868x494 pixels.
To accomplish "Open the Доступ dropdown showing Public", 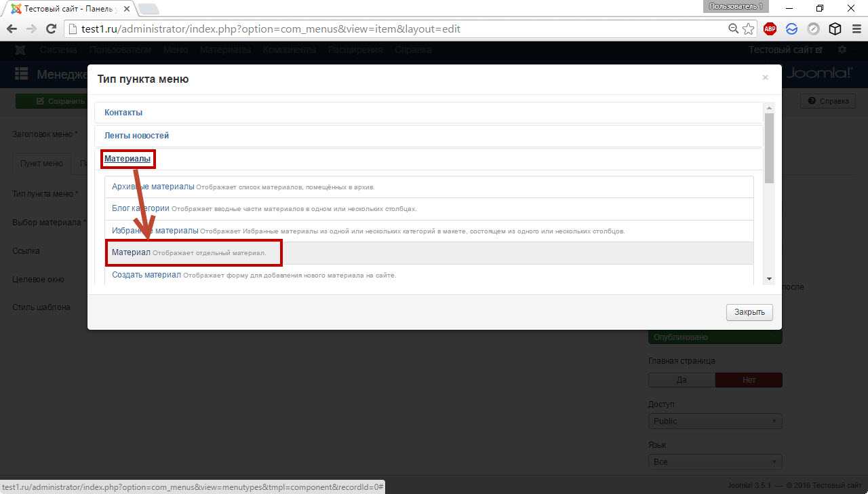I will tap(715, 421).
